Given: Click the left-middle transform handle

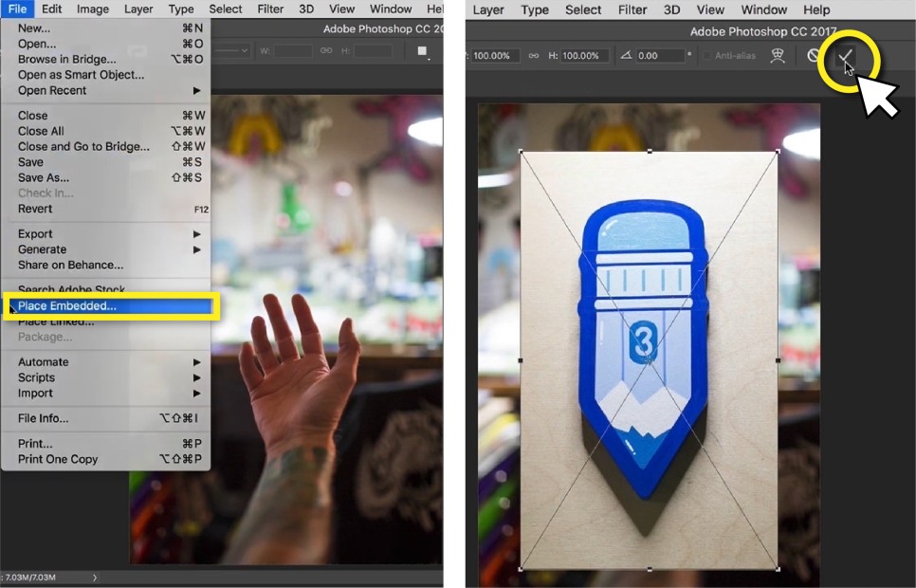Looking at the screenshot, I should pos(522,360).
